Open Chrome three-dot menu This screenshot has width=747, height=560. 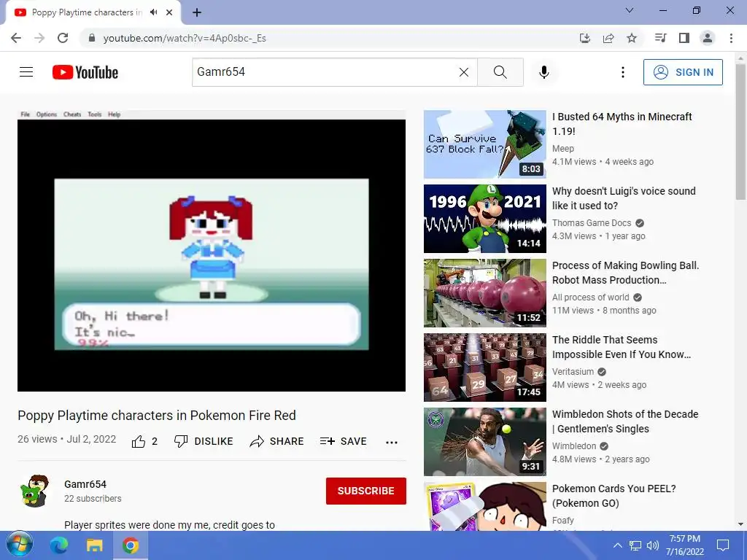coord(731,38)
